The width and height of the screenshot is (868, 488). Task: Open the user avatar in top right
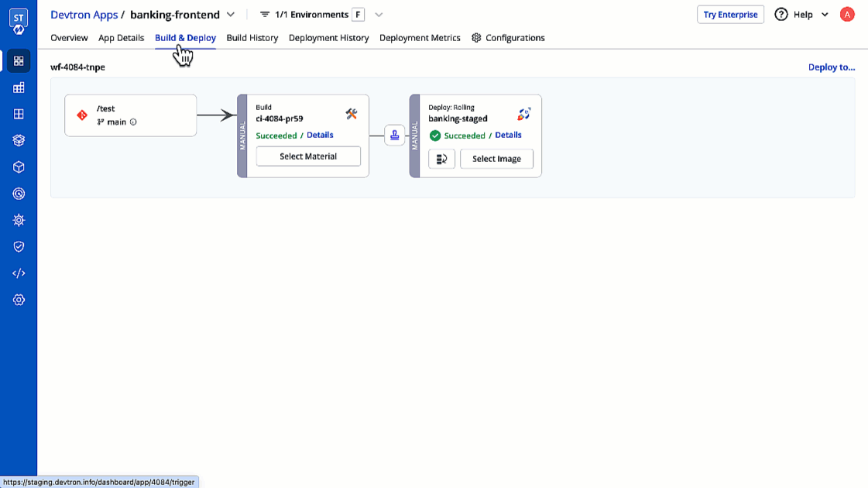click(847, 14)
